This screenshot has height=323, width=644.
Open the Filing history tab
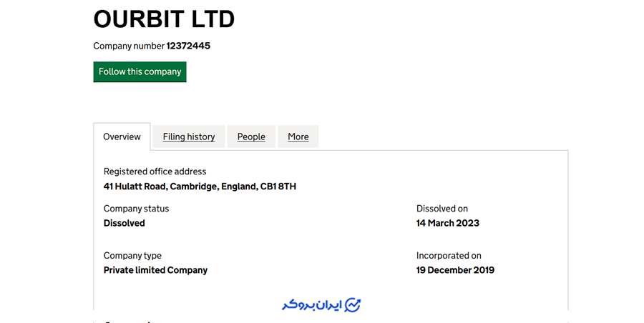[x=189, y=136]
